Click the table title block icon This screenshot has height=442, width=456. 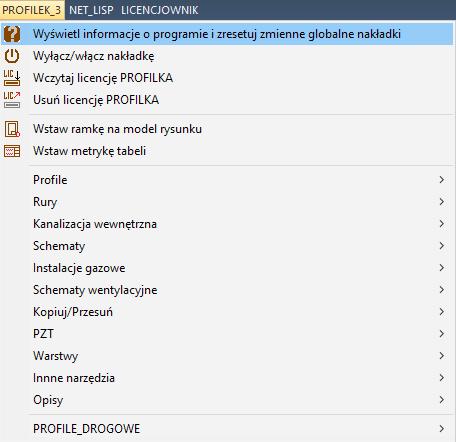tap(12, 151)
